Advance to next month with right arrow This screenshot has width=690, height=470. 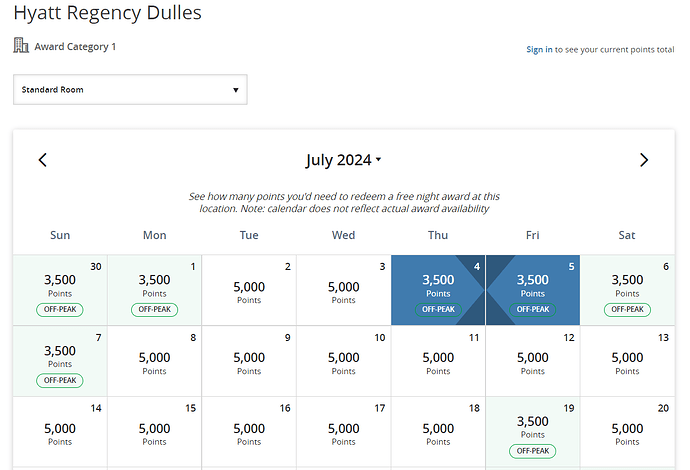tap(644, 160)
